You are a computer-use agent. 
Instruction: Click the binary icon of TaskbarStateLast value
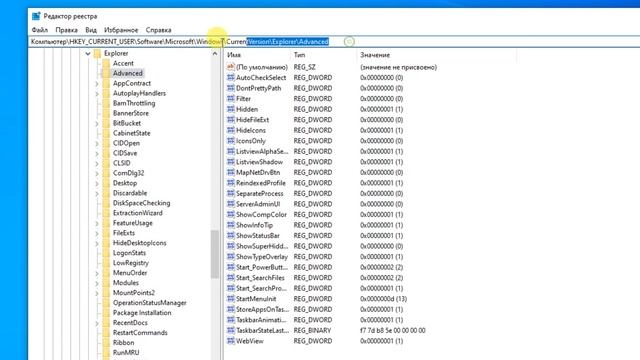[231, 331]
